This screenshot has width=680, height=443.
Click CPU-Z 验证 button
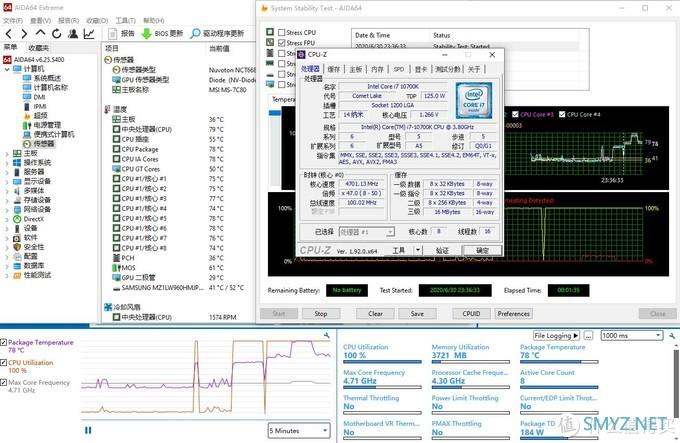pos(442,250)
